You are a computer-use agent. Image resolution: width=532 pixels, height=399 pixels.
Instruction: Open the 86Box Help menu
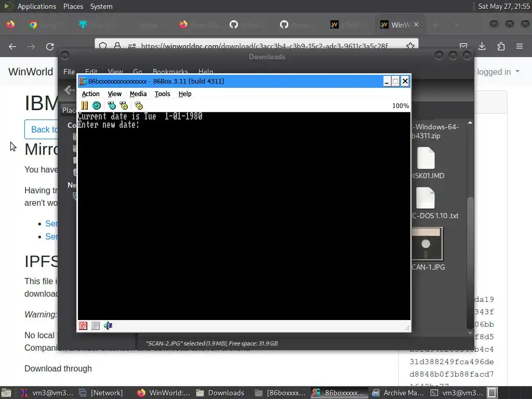click(185, 94)
